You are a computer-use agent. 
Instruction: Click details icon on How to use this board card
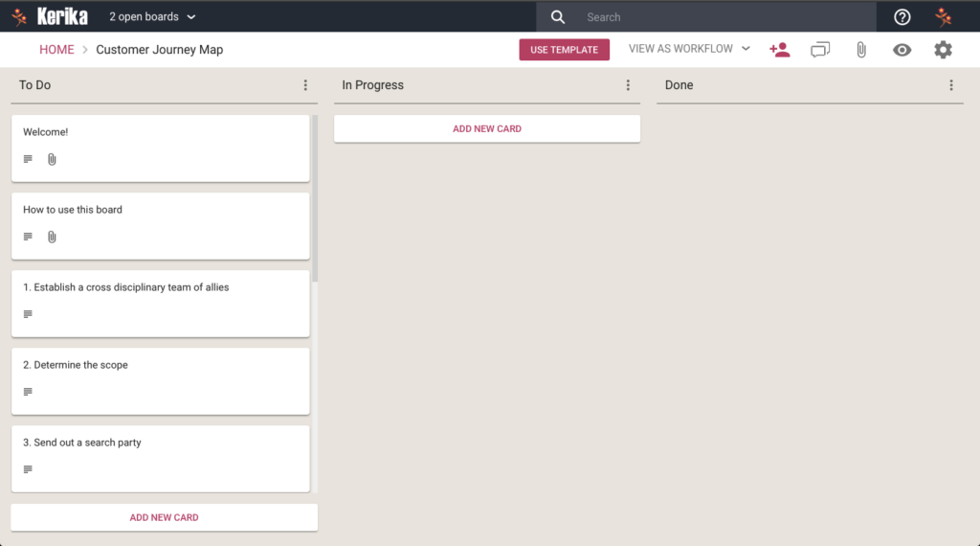coord(28,237)
